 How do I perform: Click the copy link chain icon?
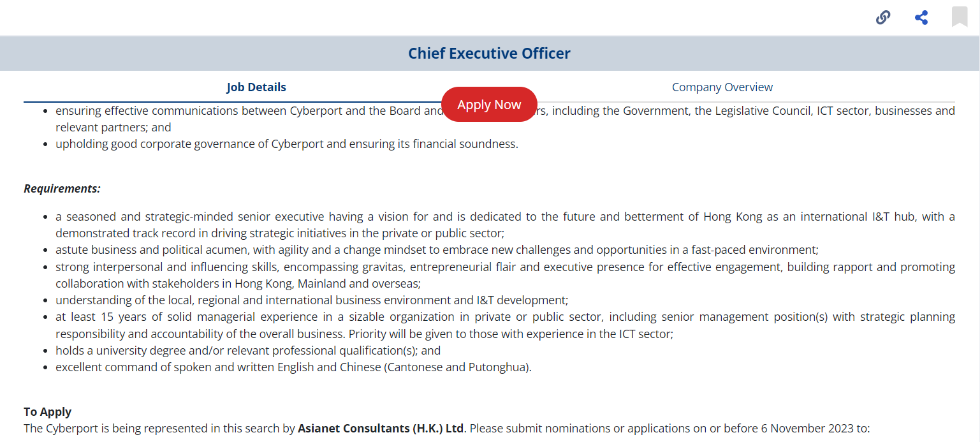[x=883, y=17]
